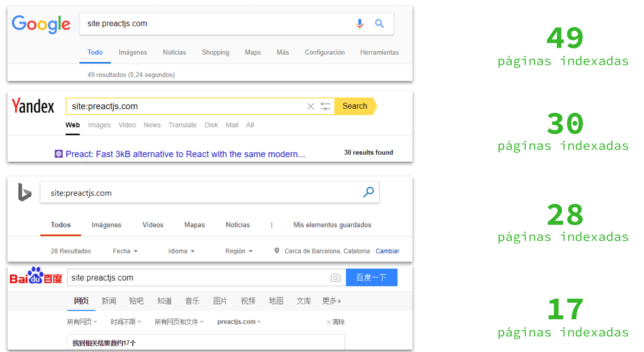
Task: Expand Baidu 所有网页 filter
Action: point(82,322)
